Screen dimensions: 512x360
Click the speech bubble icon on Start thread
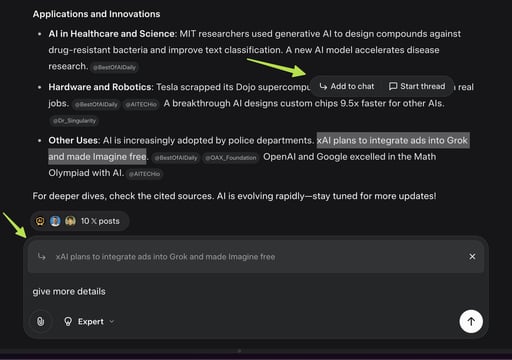pos(393,86)
